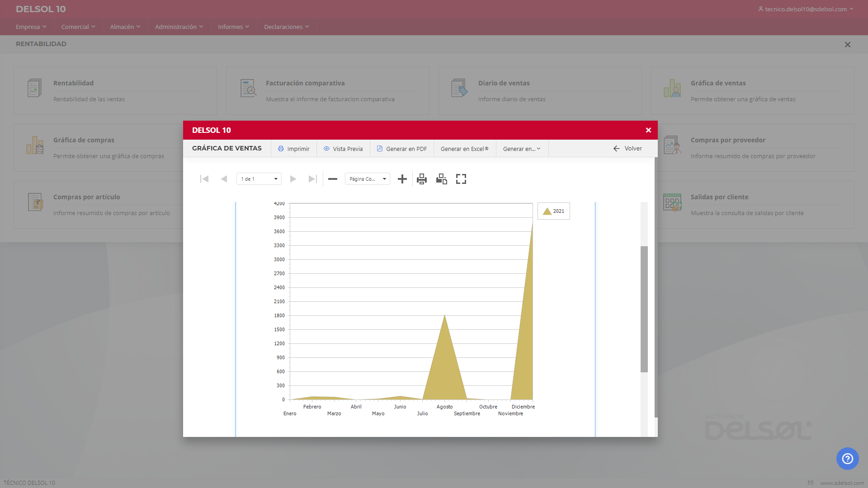Go to previous report page
Screen dimensions: 868x488
pos(224,179)
